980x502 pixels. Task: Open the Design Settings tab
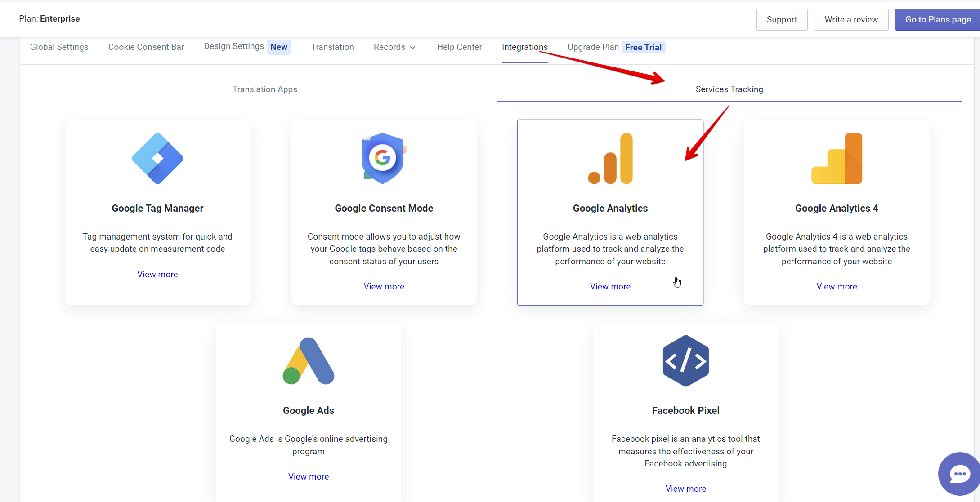point(234,46)
